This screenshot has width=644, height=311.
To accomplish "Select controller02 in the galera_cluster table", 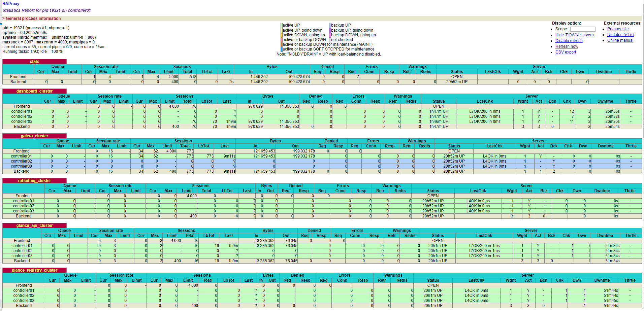I will [22, 161].
